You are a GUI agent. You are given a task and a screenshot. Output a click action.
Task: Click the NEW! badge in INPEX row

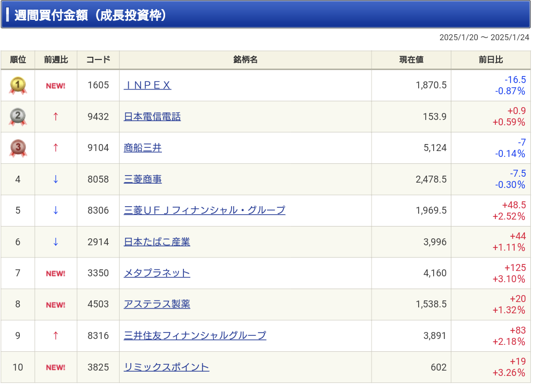coord(56,86)
